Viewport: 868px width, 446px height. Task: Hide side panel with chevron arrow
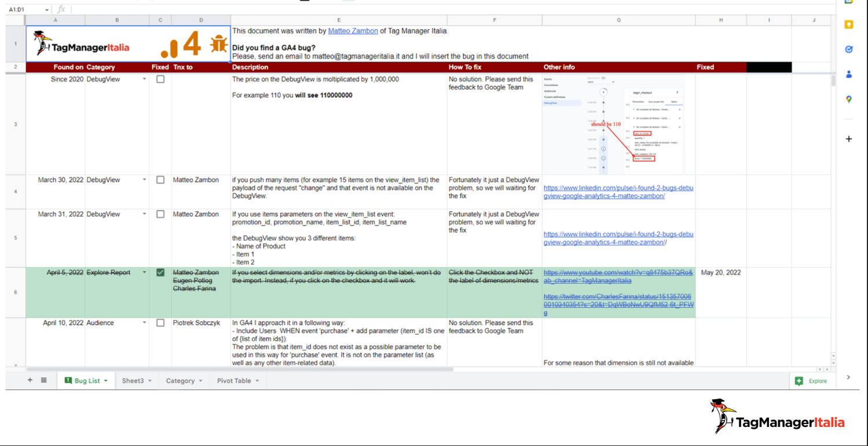[848, 377]
